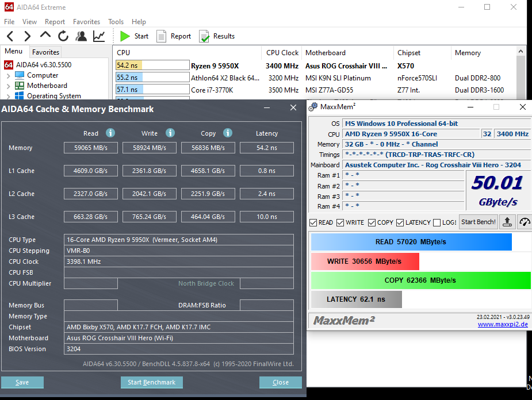Click the up-level arrow in AIDA64 toolbar
The height and width of the screenshot is (400, 532).
[45, 35]
